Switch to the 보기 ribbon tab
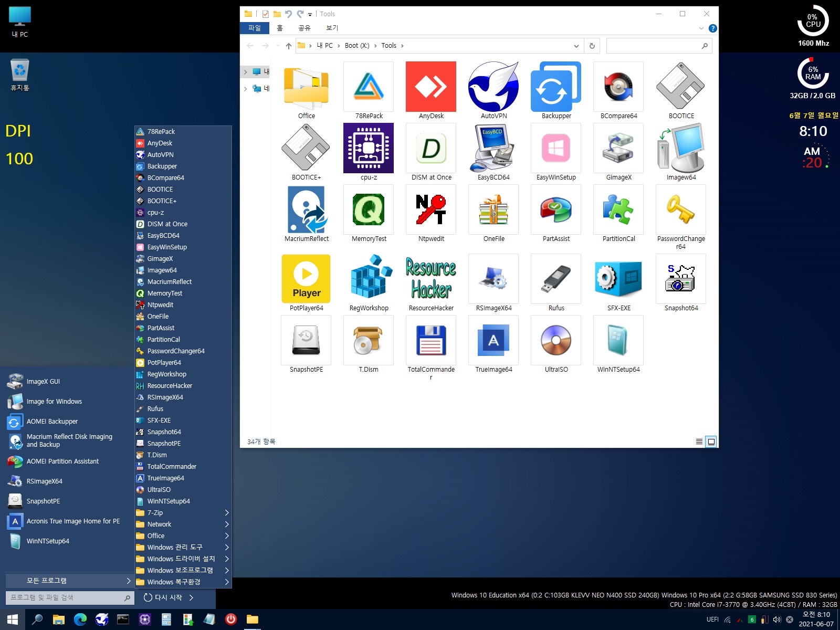The width and height of the screenshot is (840, 630). tap(332, 28)
